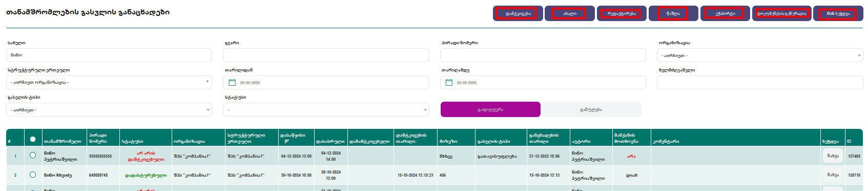Click sort icon under დასაწყისი column header
Image resolution: width=868 pixels, height=191 pixels.
287,141
